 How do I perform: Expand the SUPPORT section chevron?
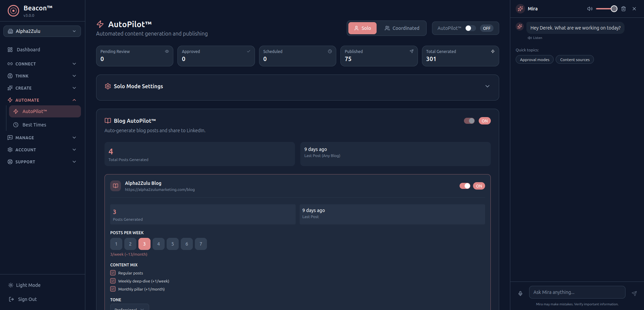pos(74,162)
